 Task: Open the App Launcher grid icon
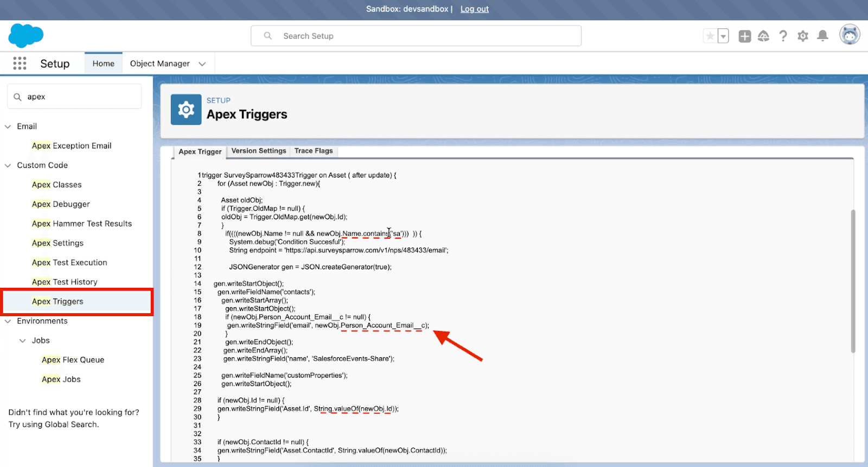(x=20, y=64)
